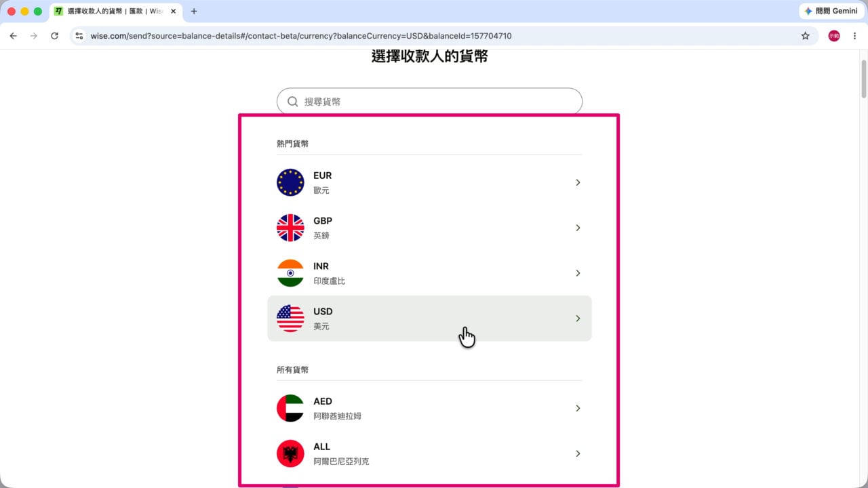Image resolution: width=868 pixels, height=488 pixels.
Task: Click the USD United States flag icon
Action: (x=290, y=319)
